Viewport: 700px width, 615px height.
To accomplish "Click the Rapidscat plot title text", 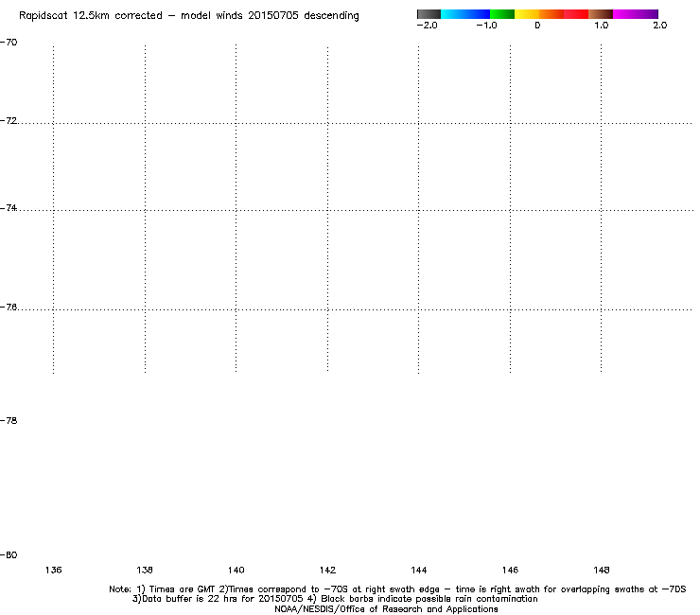I will pos(189,16).
